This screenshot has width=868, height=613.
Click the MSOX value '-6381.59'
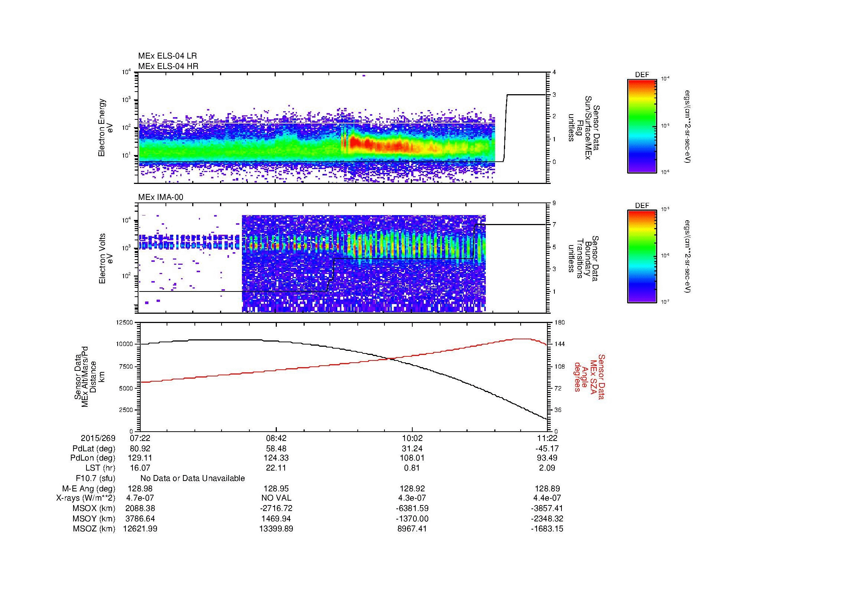(x=412, y=508)
